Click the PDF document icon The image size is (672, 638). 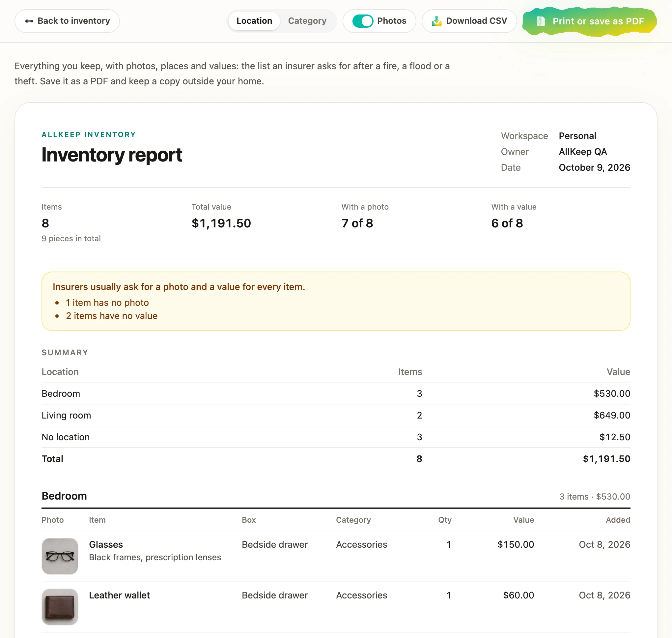point(541,21)
